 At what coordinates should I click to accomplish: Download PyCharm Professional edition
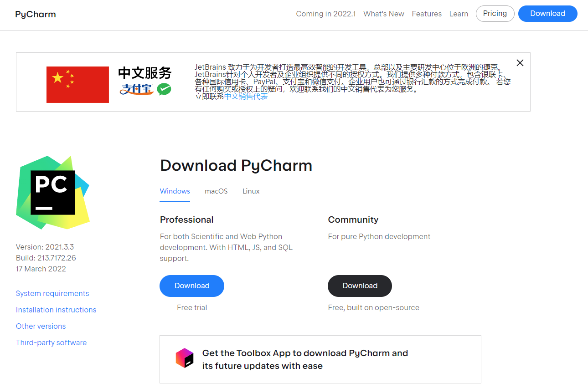point(192,286)
